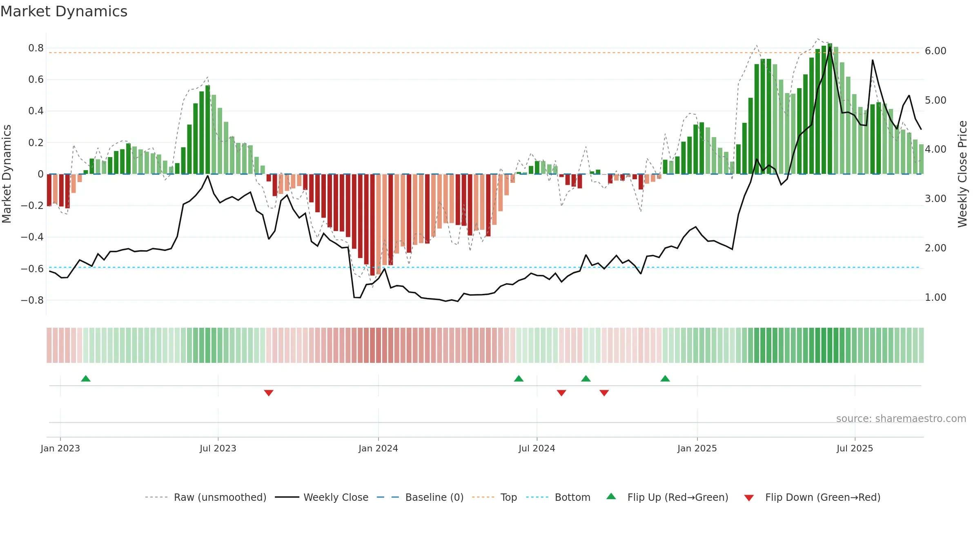
Task: Click the Flip Up marker, late August 2024
Action: point(586,378)
